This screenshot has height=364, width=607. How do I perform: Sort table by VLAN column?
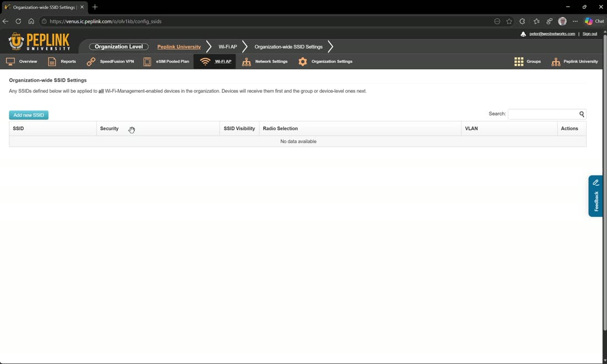(509, 129)
